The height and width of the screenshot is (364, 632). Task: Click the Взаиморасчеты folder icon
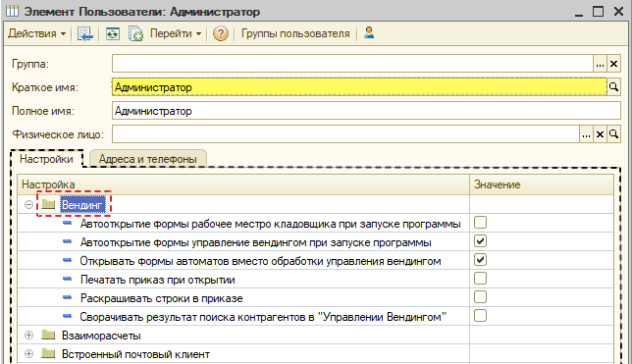48,335
